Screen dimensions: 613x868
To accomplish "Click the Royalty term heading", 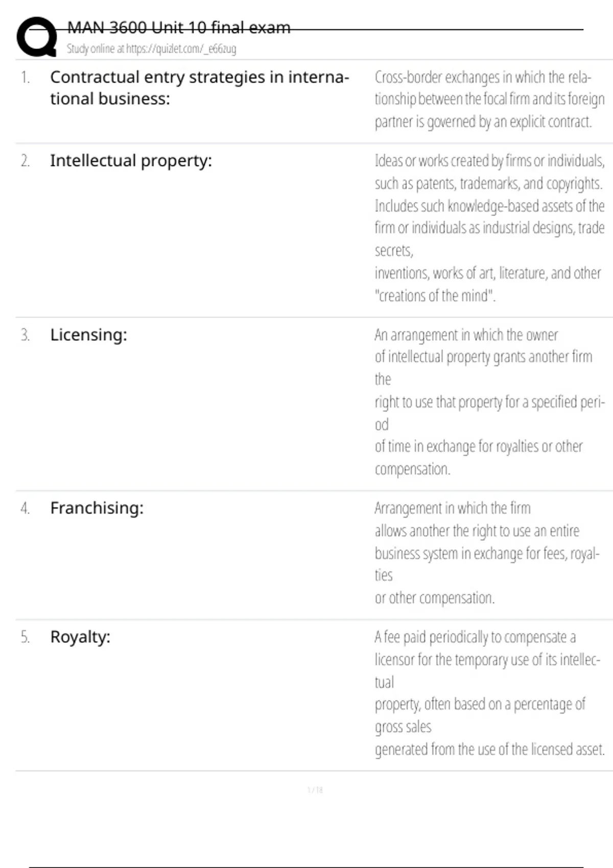I will coord(80,637).
